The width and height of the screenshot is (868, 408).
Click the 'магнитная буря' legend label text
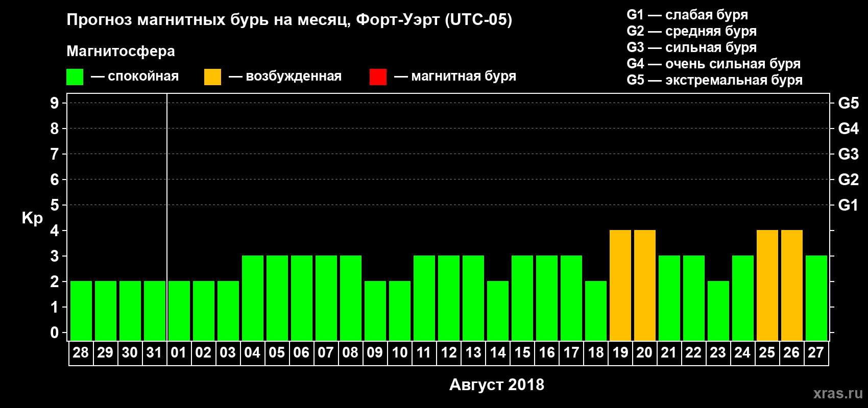tap(464, 76)
